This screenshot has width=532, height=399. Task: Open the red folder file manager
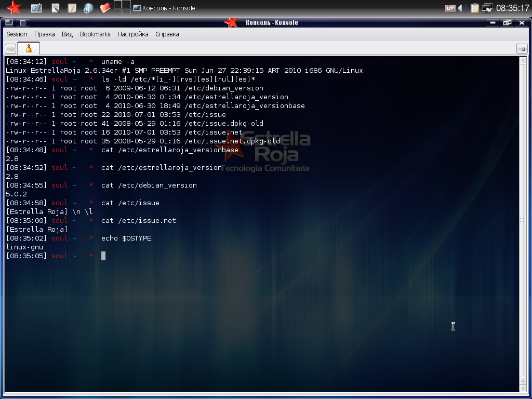(x=105, y=8)
